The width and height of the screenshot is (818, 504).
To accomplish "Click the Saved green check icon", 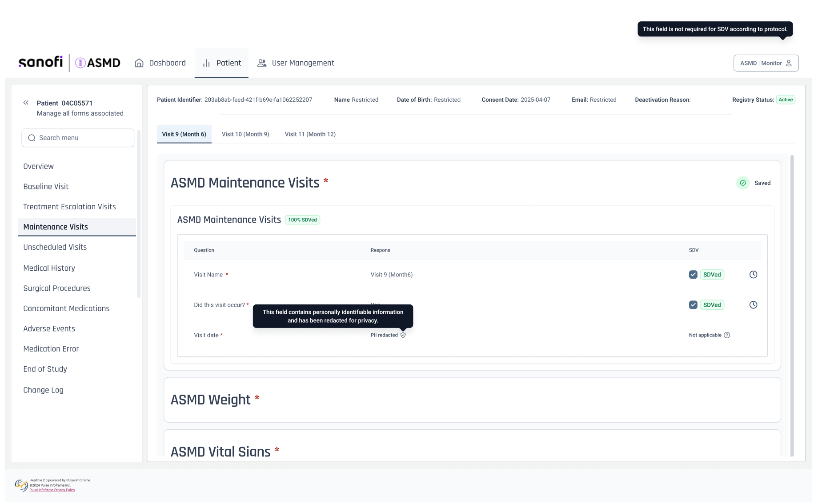I will pos(743,183).
